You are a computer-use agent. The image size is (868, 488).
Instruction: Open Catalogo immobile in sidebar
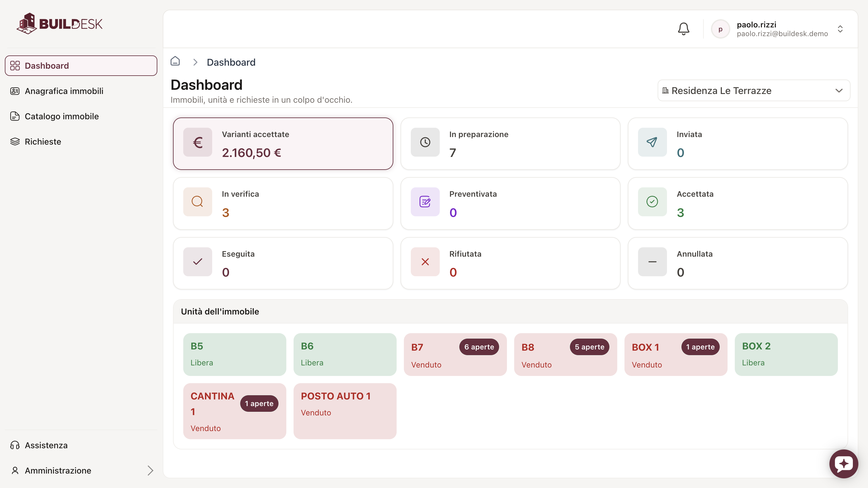pyautogui.click(x=81, y=116)
